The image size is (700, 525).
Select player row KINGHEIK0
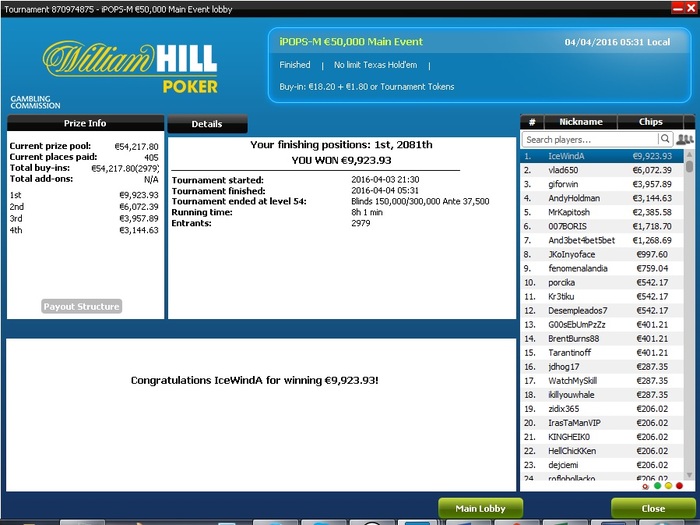click(602, 437)
